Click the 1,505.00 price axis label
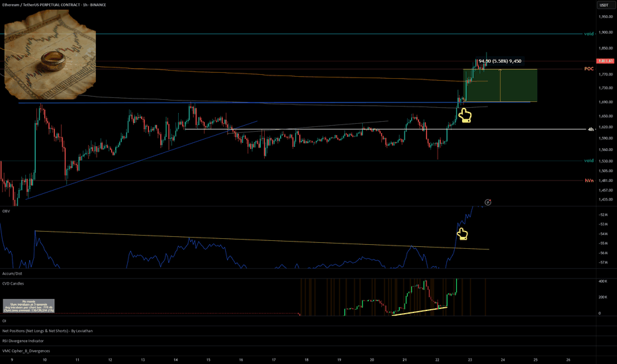The width and height of the screenshot is (617, 364). click(606, 171)
